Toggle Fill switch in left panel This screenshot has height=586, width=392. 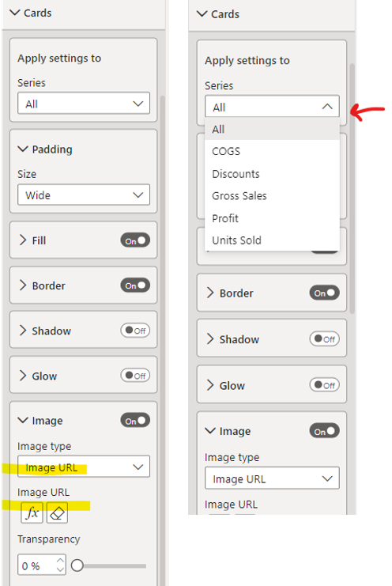[x=135, y=240]
